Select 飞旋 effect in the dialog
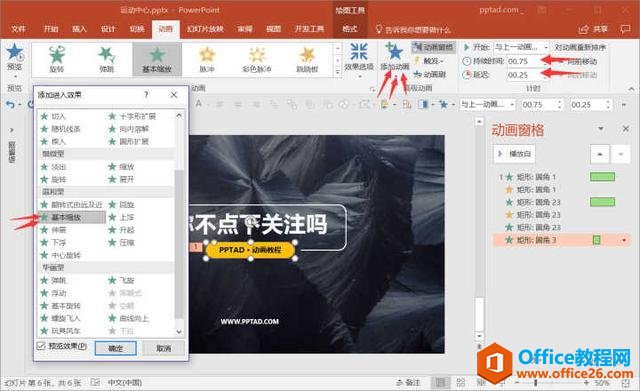The width and height of the screenshot is (640, 391). (x=121, y=281)
